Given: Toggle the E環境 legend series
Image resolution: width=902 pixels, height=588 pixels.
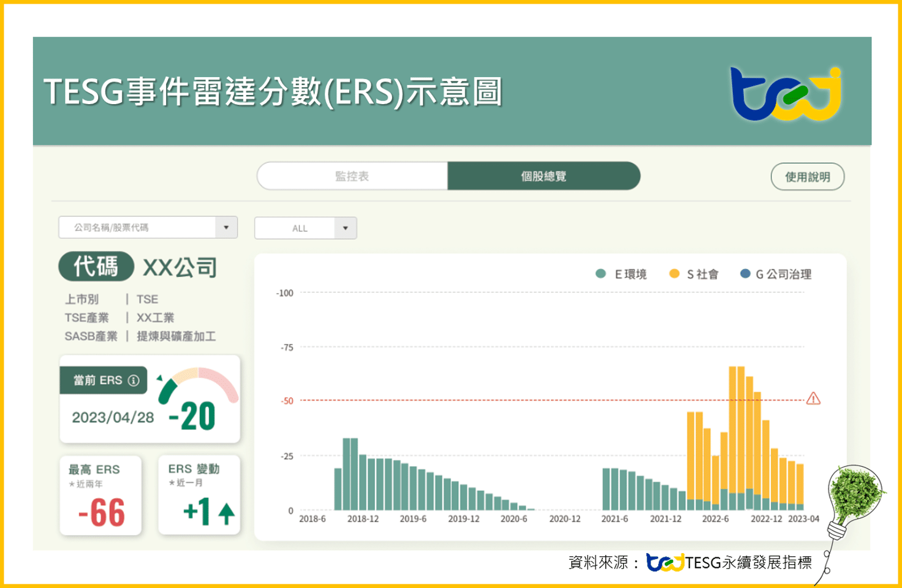Looking at the screenshot, I should 621,274.
